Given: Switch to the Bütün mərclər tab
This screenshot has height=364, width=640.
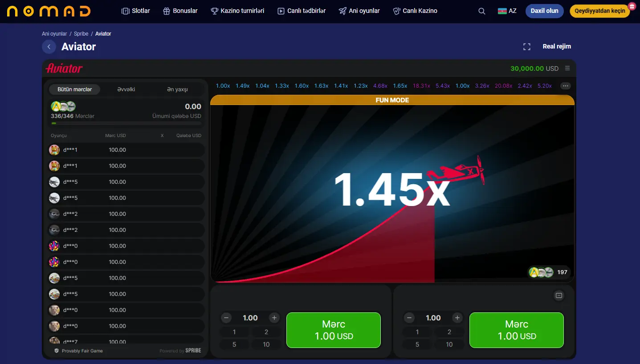Looking at the screenshot, I should [x=75, y=89].
